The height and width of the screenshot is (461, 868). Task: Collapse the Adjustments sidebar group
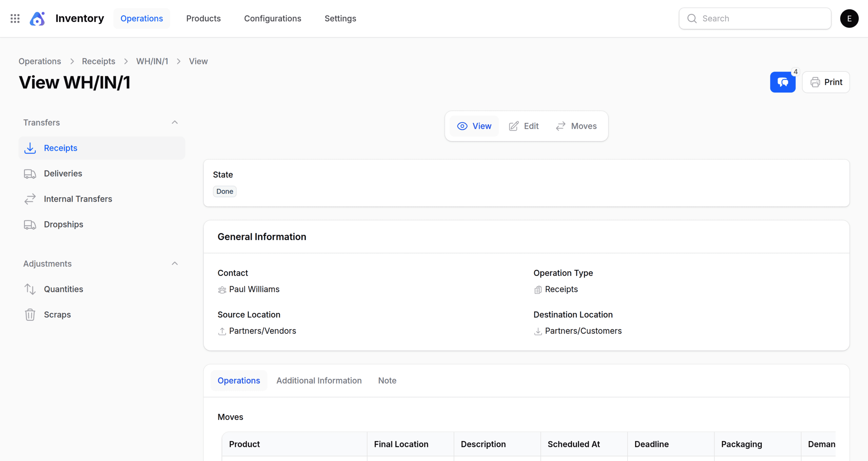[175, 264]
